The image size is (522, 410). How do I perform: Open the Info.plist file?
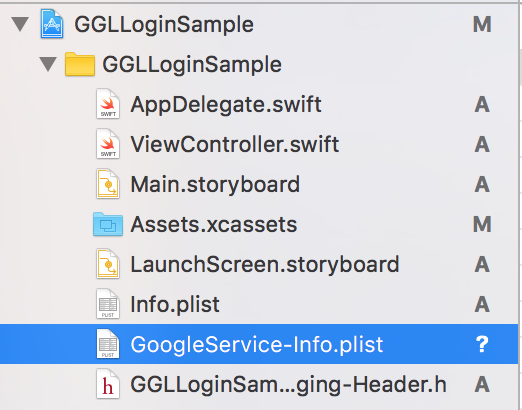point(175,304)
